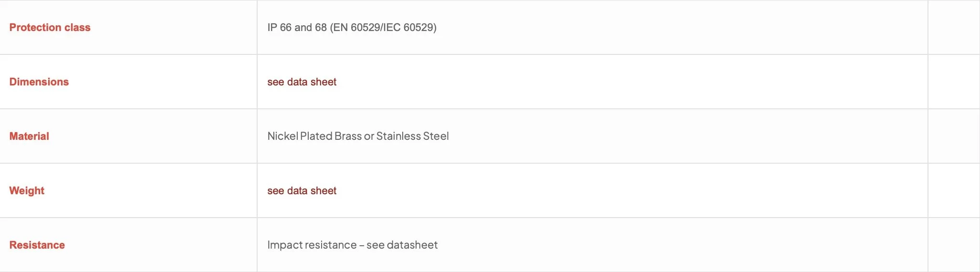Click the "see datasheet" text in Resistance row
Screen dimensions: 980x272
(x=402, y=245)
